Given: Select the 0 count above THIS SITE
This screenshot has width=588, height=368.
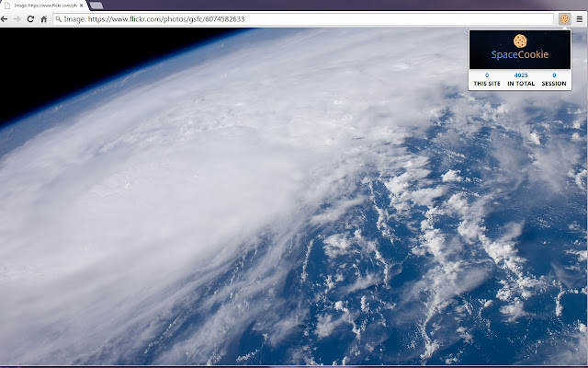Looking at the screenshot, I should point(487,75).
